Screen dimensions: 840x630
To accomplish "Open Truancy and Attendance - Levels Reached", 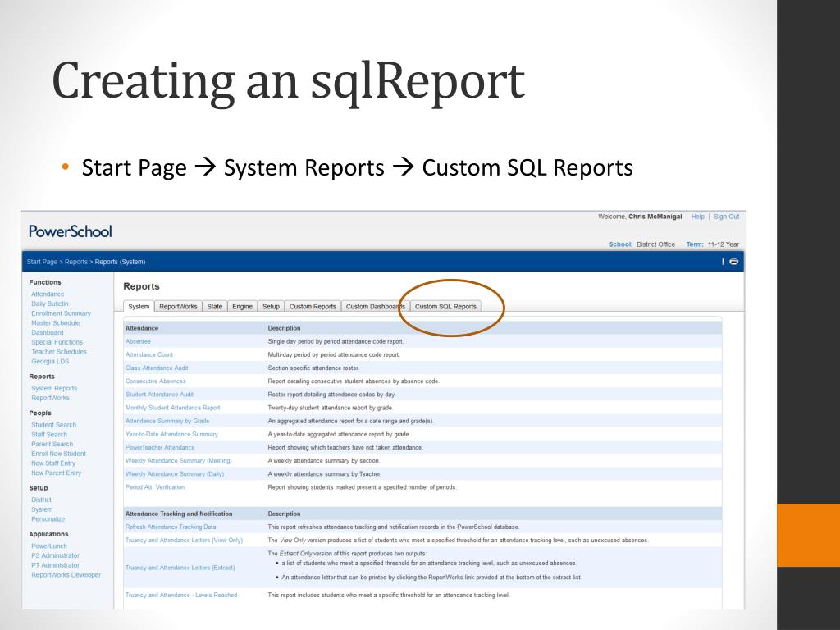I will click(x=181, y=596).
